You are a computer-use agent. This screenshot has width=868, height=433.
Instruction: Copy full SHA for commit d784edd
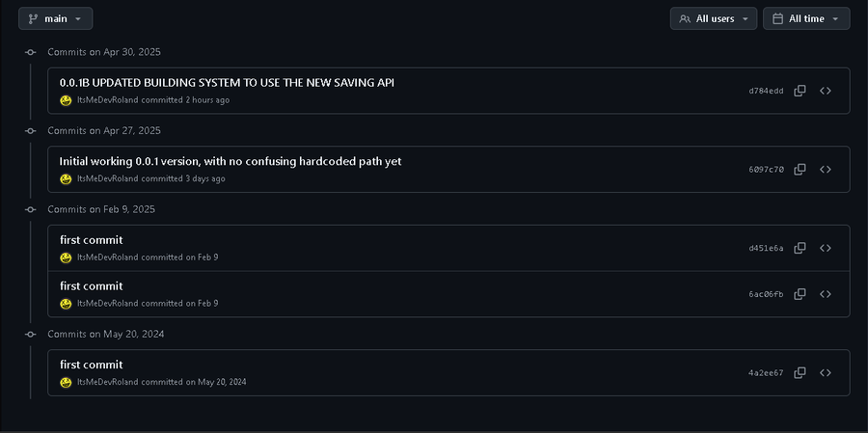tap(800, 91)
